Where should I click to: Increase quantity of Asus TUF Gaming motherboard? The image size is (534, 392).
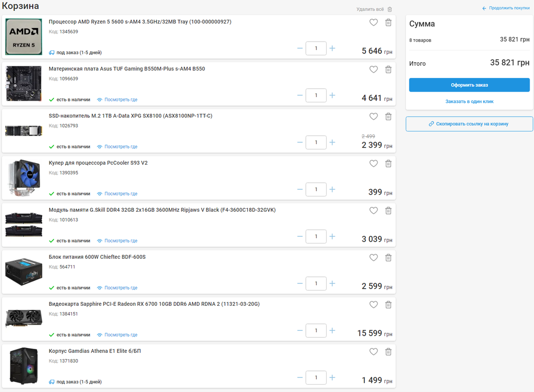click(x=332, y=95)
